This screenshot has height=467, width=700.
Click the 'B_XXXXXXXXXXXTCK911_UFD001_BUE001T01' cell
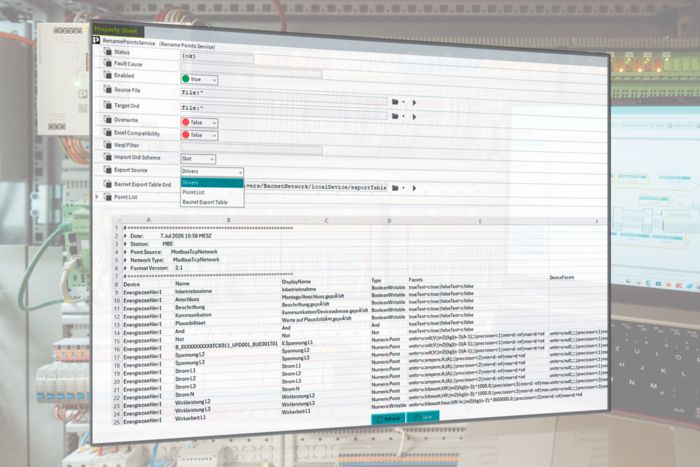point(226,344)
